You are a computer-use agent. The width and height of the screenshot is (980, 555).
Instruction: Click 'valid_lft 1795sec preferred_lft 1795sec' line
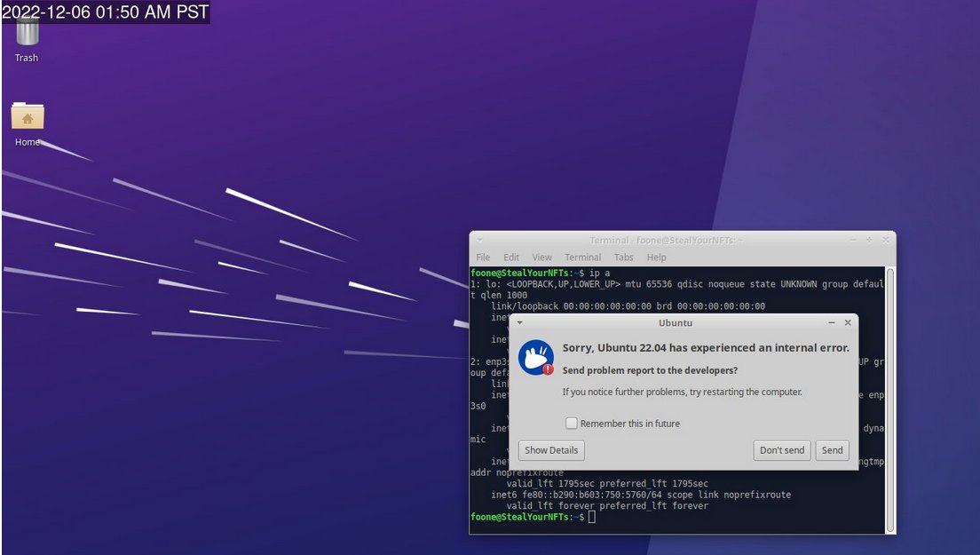(607, 484)
